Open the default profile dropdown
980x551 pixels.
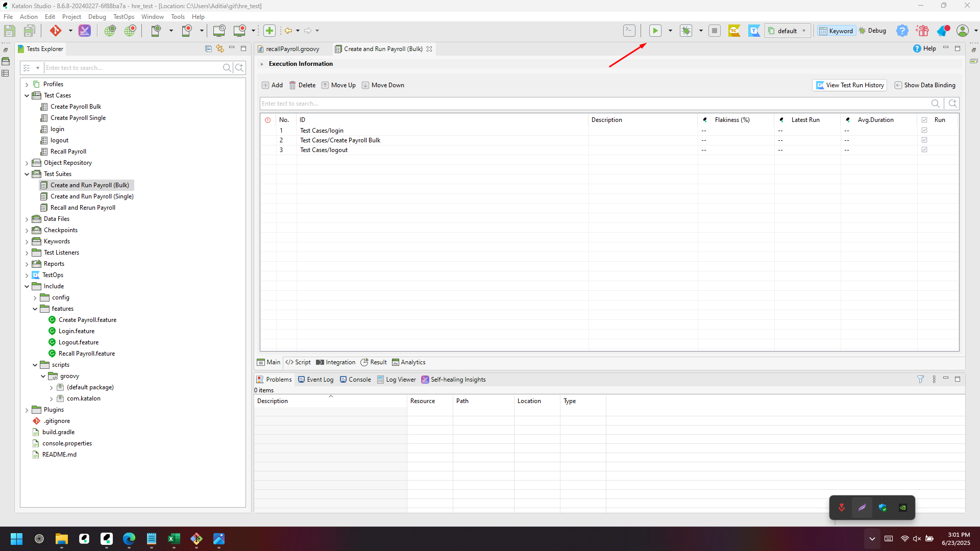[788, 31]
